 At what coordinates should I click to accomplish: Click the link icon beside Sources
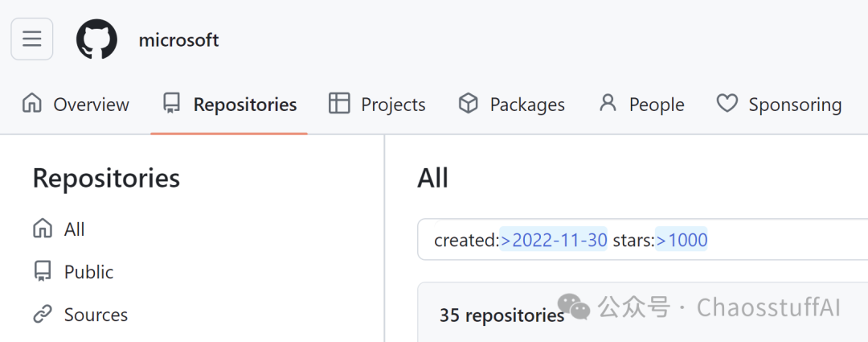[43, 315]
